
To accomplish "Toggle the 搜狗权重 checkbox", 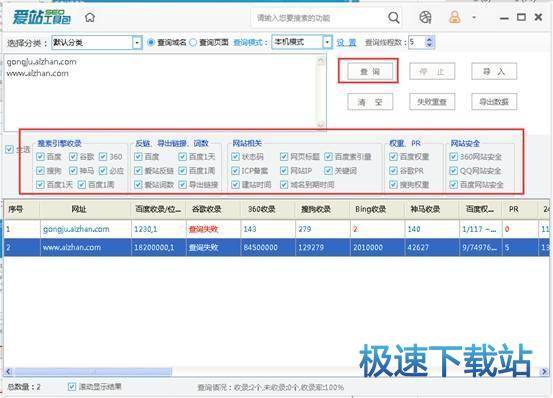I will (x=393, y=184).
